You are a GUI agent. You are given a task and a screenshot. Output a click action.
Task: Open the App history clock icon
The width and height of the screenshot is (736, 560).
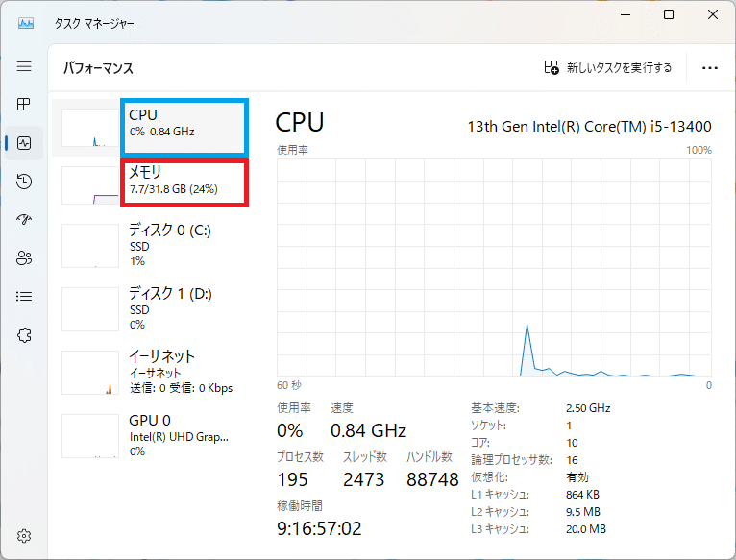coord(24,182)
